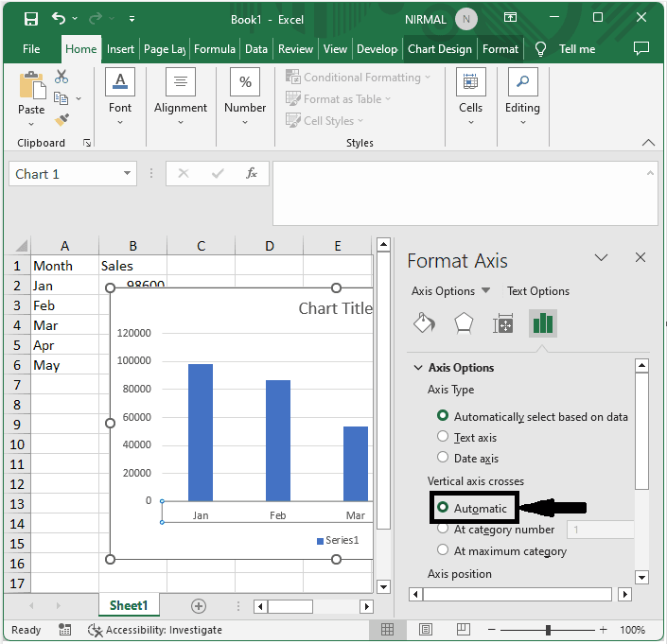The image size is (667, 644).
Task: Select the Jan bar in chart
Action: point(201,433)
